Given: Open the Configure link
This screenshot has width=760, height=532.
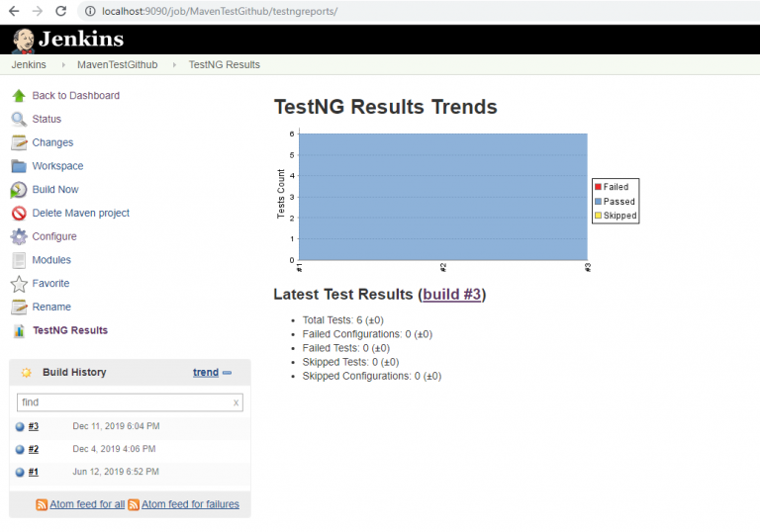Looking at the screenshot, I should click(54, 236).
